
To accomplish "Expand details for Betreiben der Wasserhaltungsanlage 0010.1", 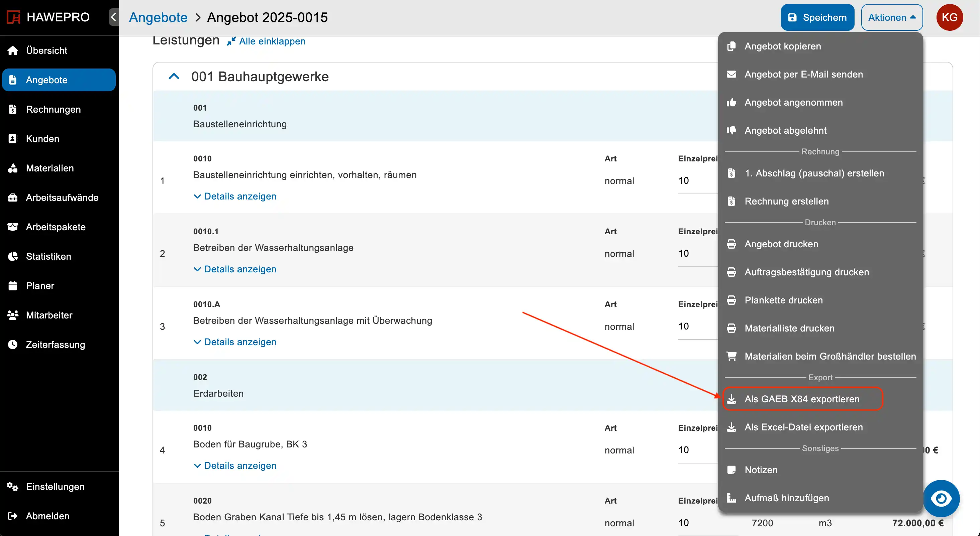I will pos(235,269).
